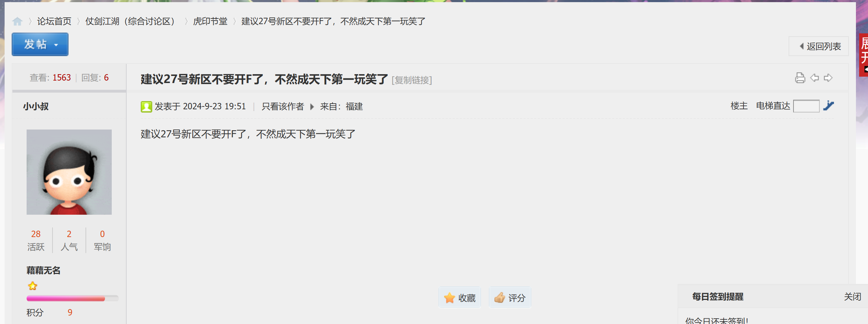This screenshot has width=868, height=324.
Task: Open the 发帖 dropdown button
Action: (40, 44)
